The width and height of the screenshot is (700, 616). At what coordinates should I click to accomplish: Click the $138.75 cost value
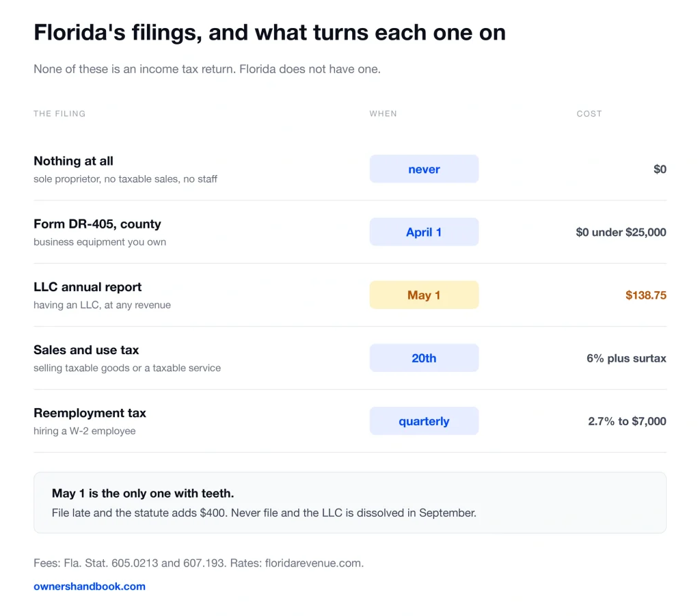coord(645,295)
